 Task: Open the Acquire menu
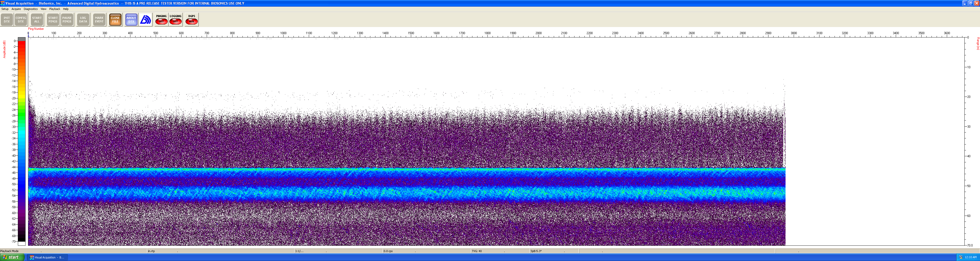click(16, 9)
